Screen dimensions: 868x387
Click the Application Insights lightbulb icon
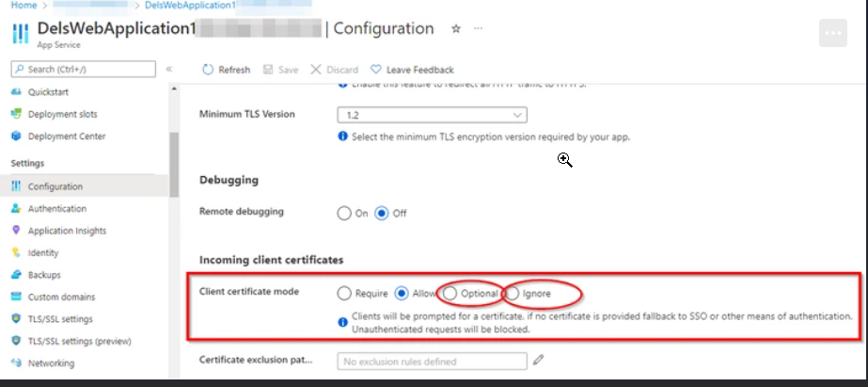(16, 231)
